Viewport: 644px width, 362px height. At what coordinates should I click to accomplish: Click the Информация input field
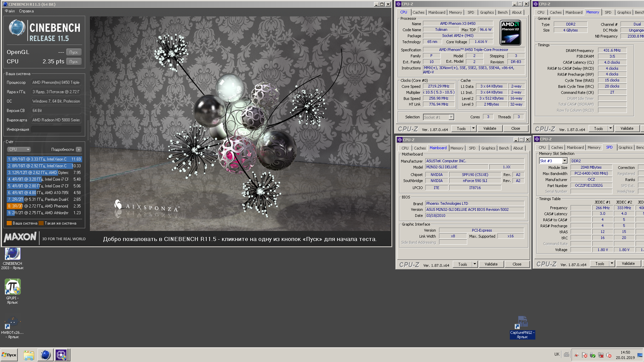click(x=56, y=129)
